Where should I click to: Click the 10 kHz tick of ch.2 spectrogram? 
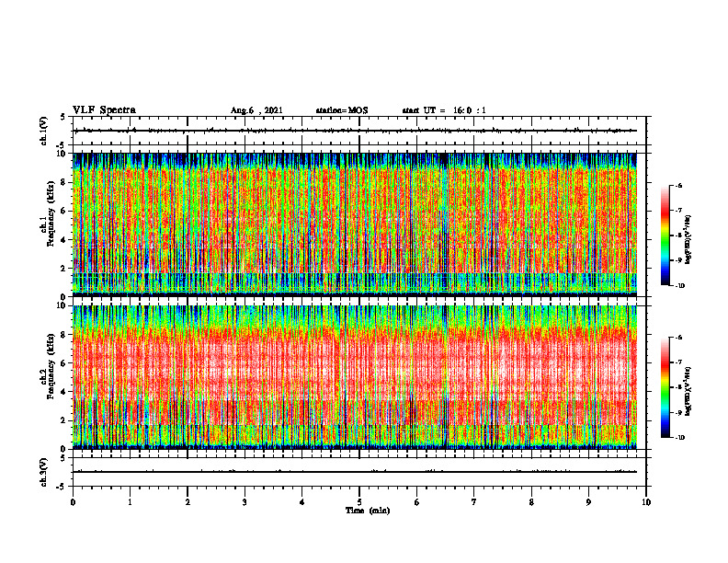62,305
